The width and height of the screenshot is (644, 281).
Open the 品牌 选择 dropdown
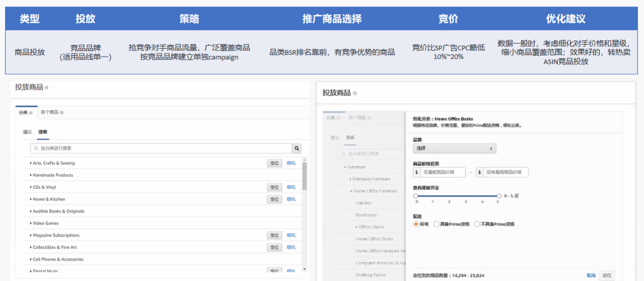(454, 148)
